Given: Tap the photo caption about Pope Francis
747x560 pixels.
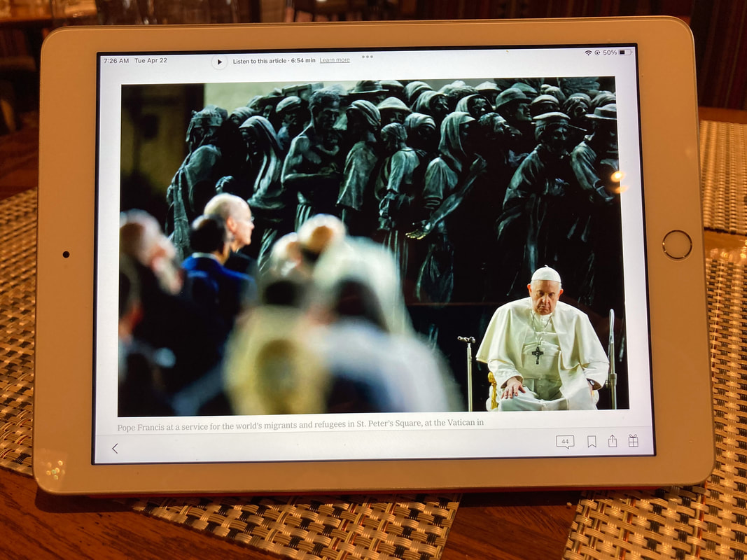Looking at the screenshot, I should 300,425.
